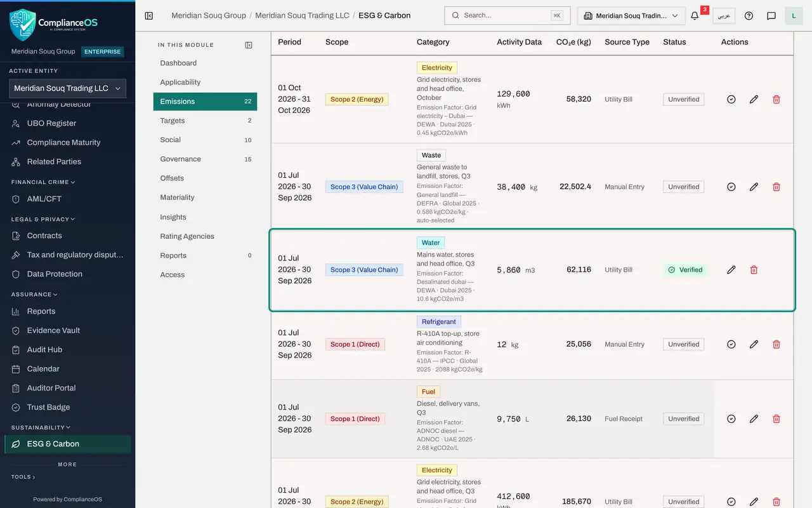
Task: Edit the Electricity October emission entry
Action: point(754,99)
